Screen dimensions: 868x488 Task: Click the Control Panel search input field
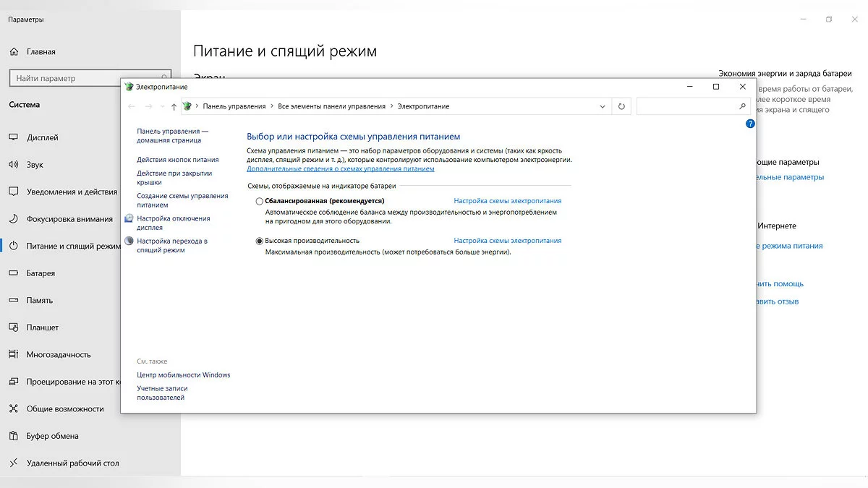686,106
